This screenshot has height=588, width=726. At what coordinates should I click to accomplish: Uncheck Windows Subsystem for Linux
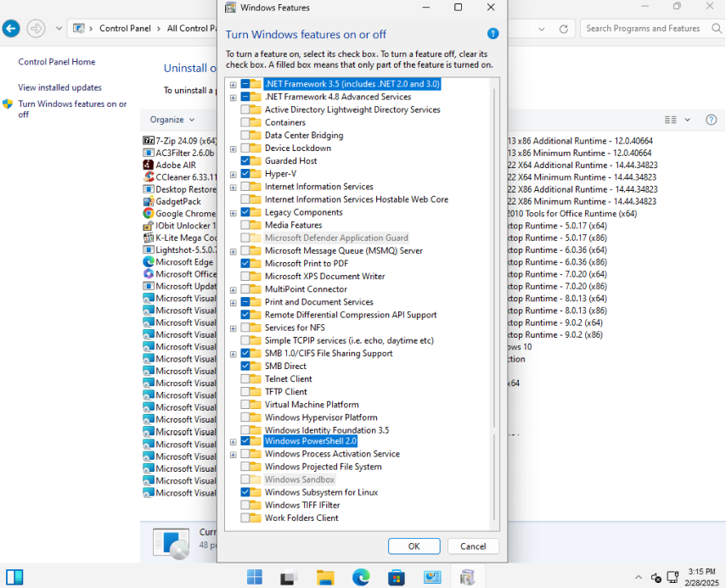click(x=245, y=492)
